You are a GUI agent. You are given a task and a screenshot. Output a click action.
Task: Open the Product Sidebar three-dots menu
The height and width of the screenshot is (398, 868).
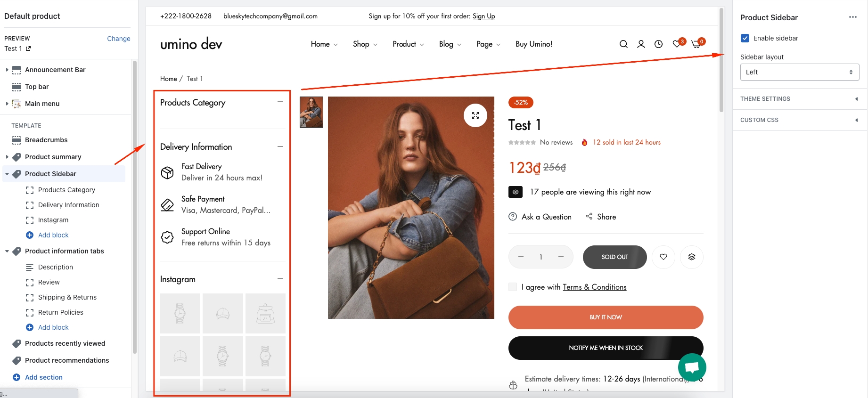[852, 17]
